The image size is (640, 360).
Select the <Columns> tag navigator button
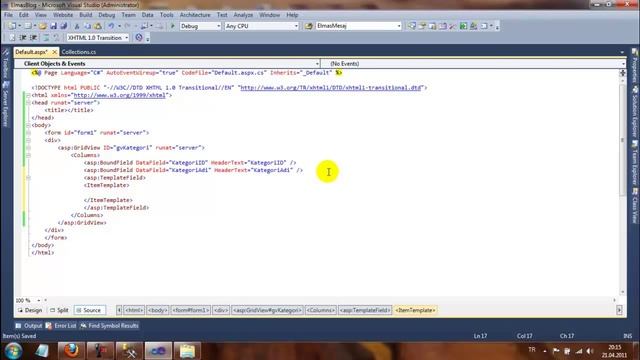coord(321,310)
